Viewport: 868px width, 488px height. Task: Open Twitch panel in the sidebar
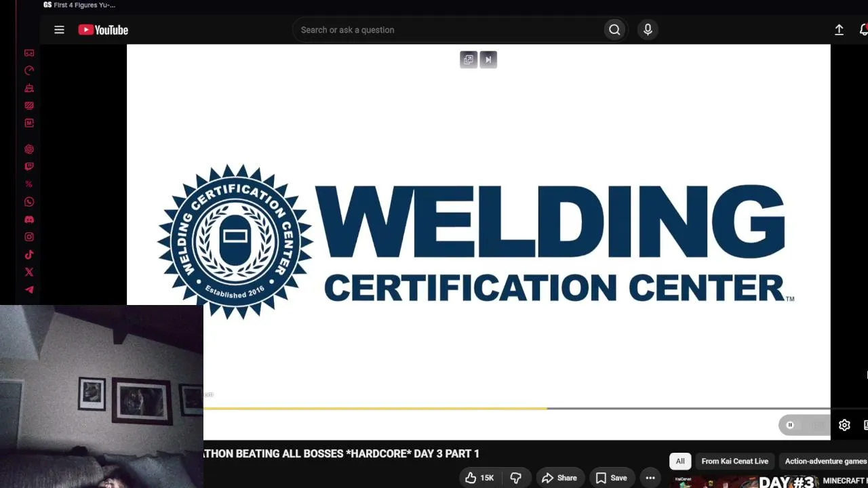coord(29,167)
